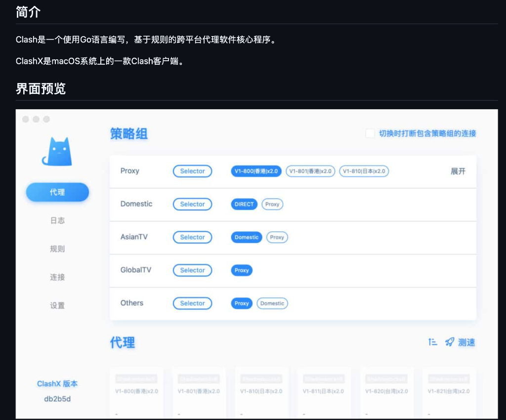The height and width of the screenshot is (420, 506).
Task: Open the 日志 sidebar tab
Action: click(x=57, y=220)
